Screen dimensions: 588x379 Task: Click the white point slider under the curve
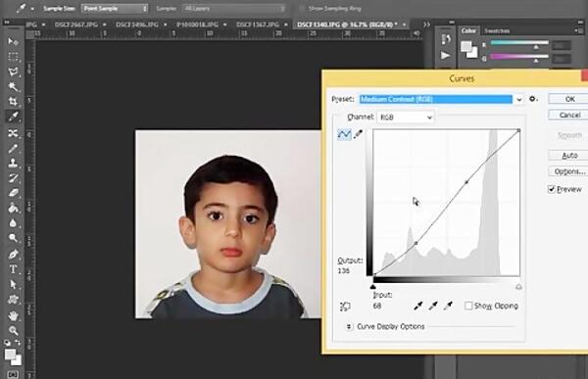pyautogui.click(x=518, y=287)
